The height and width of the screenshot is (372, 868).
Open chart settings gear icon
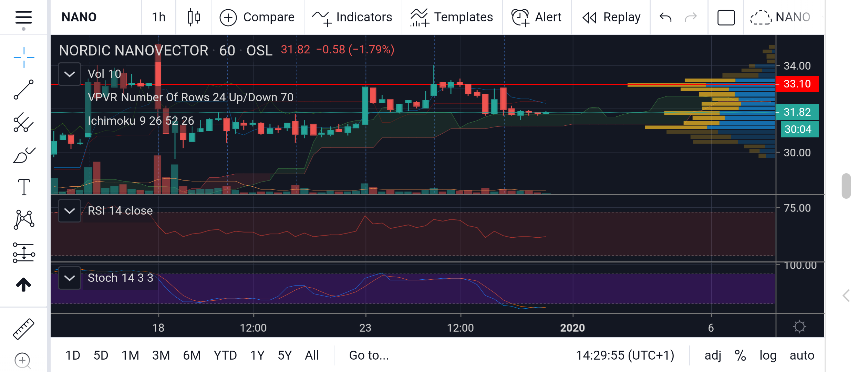[799, 327]
